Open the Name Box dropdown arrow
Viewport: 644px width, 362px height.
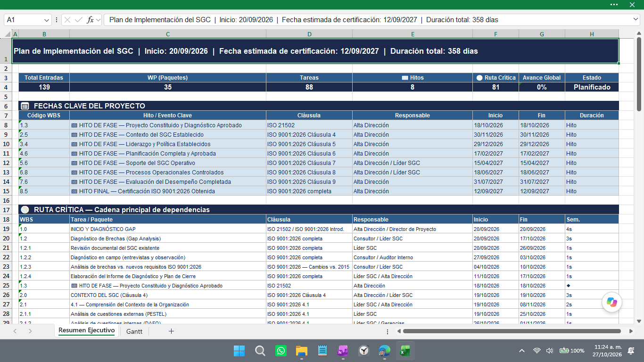tap(47, 20)
